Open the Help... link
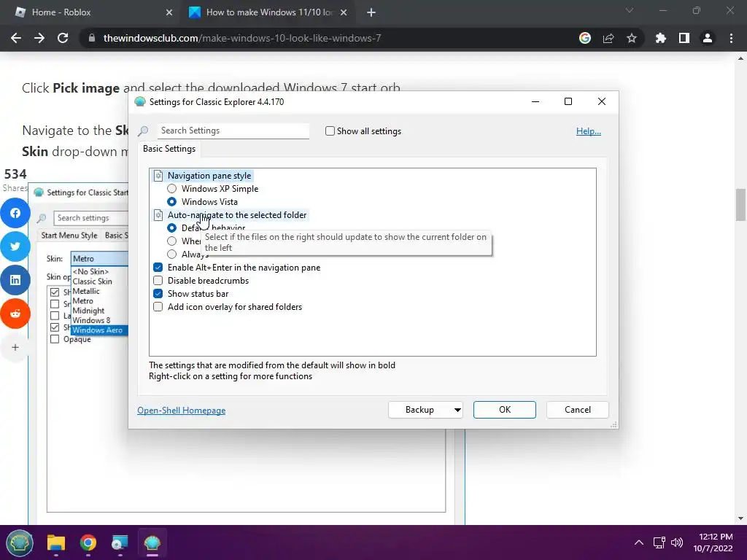 tap(589, 131)
